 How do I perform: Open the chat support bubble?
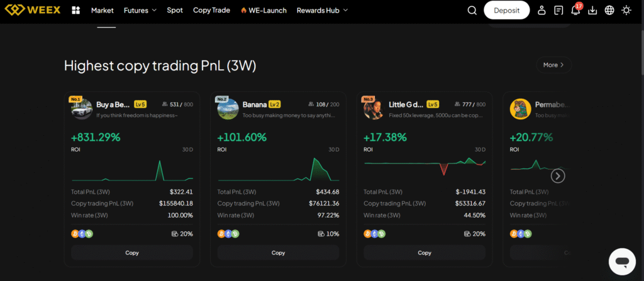pos(622,262)
